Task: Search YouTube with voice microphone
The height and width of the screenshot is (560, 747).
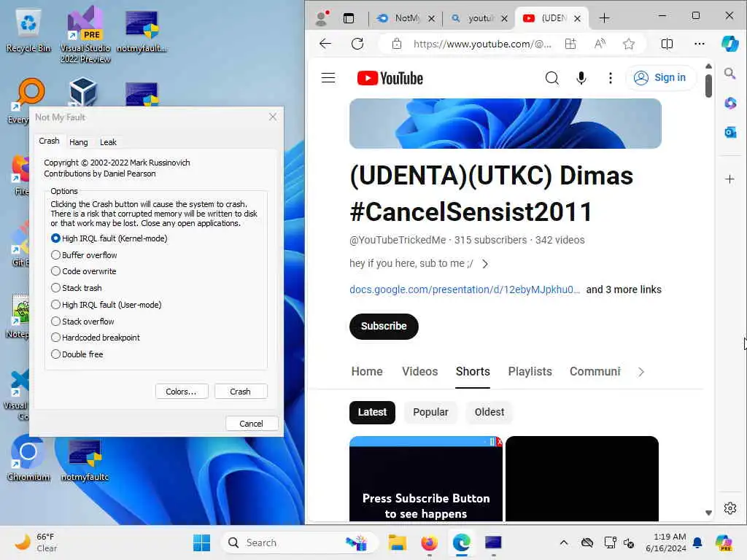Action: point(581,77)
